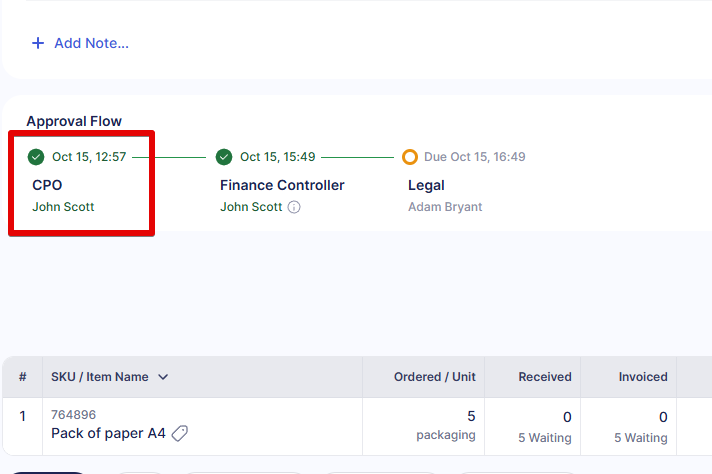Select the Finance Controller step title
This screenshot has width=712, height=474.
coord(282,185)
